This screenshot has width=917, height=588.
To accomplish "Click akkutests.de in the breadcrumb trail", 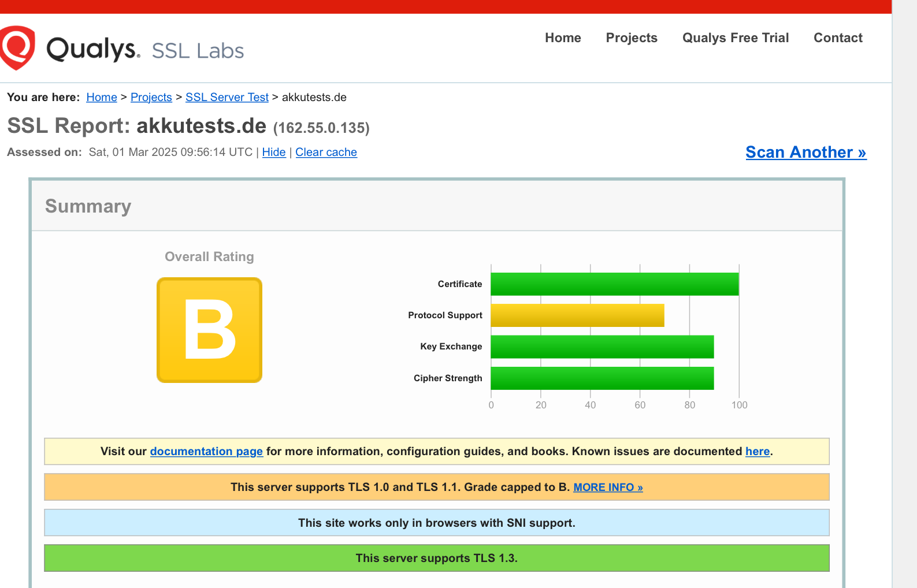I will pos(314,97).
